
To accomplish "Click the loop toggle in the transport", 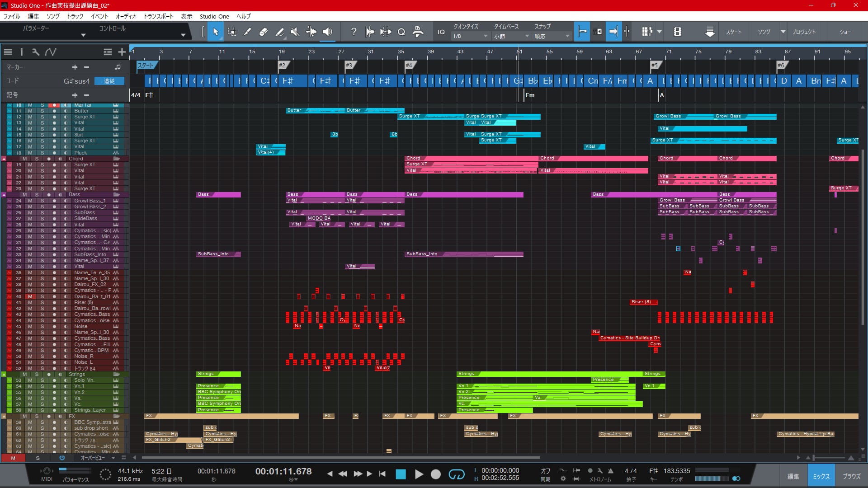I will (456, 474).
